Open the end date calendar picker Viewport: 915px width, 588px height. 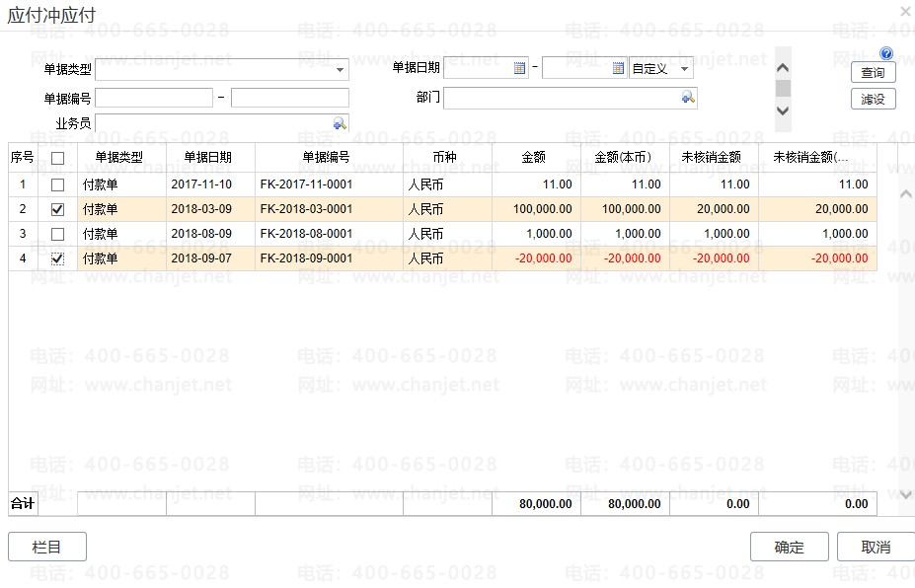tap(619, 69)
